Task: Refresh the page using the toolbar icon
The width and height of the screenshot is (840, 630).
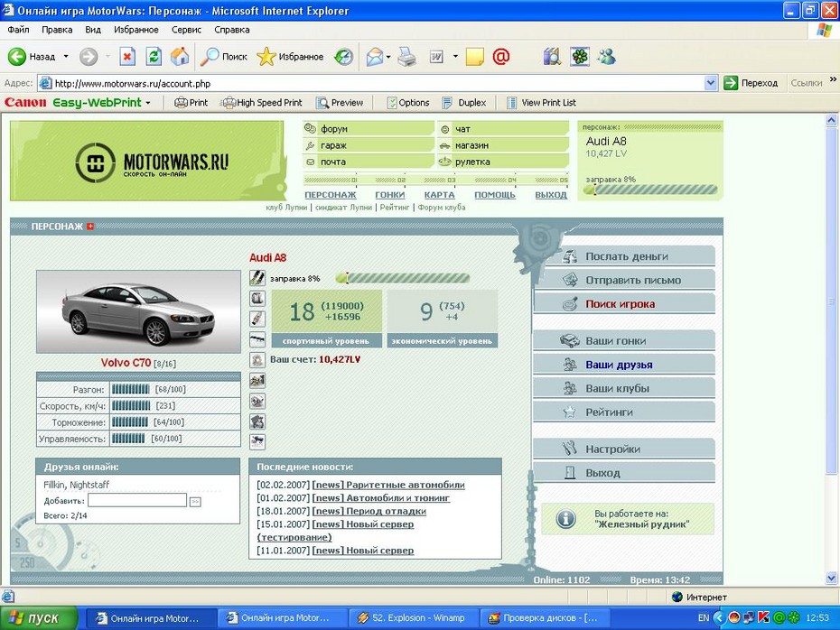Action: (154, 56)
